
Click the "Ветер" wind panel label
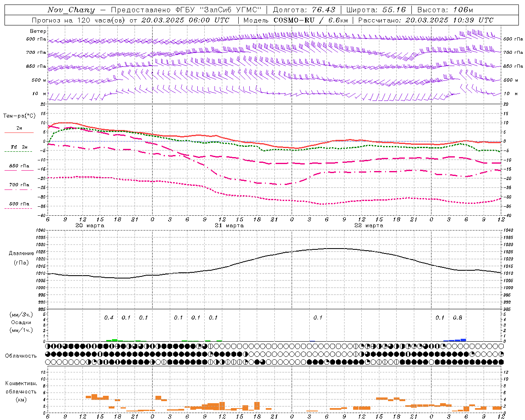[38, 31]
